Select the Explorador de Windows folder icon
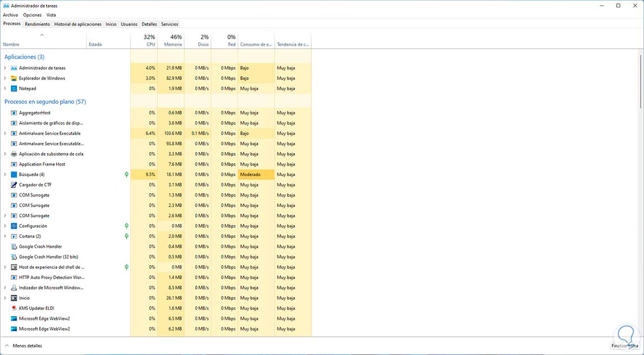The width and height of the screenshot is (644, 355). 14,78
